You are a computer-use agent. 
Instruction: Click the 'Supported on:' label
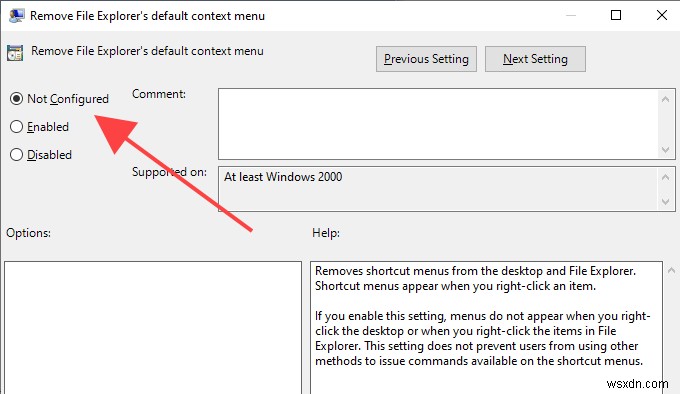pyautogui.click(x=169, y=172)
